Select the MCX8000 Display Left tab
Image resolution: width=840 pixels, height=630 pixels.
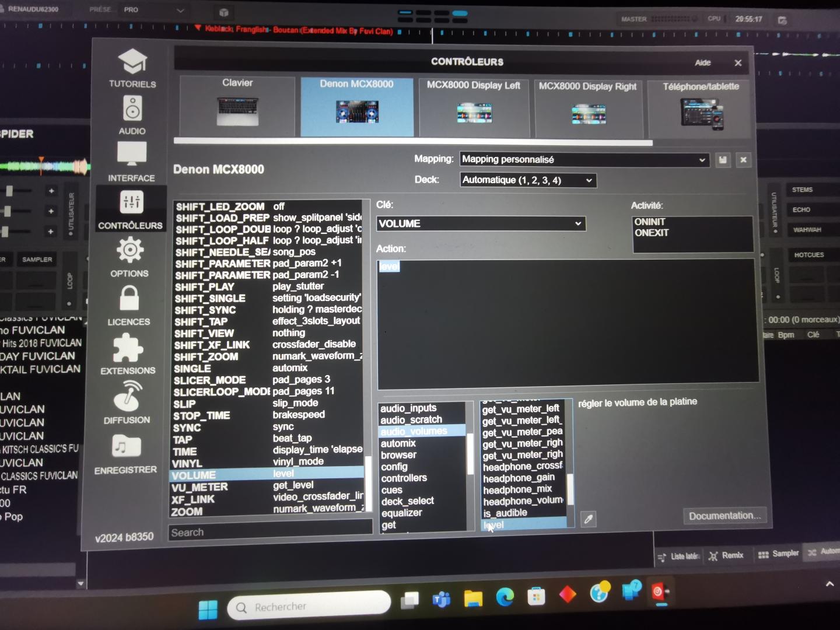(x=474, y=108)
